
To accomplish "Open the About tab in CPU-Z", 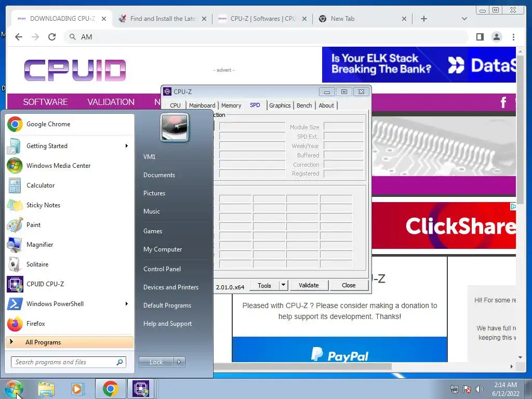I will coord(326,105).
